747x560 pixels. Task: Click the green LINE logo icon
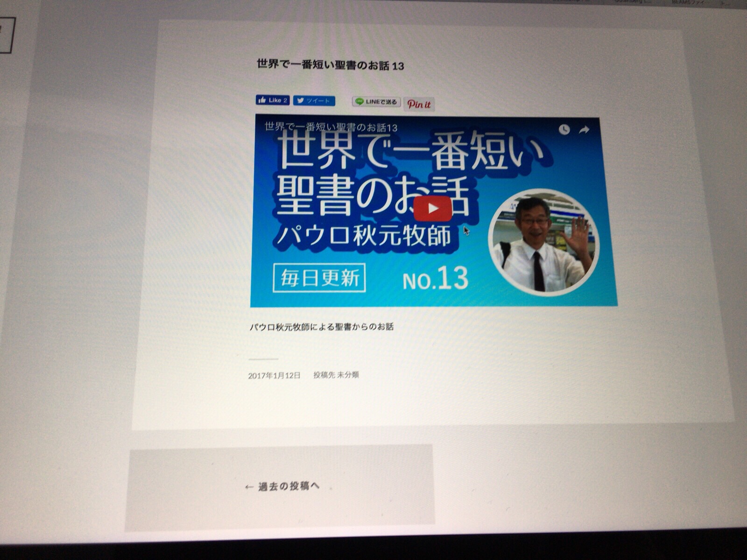click(359, 101)
